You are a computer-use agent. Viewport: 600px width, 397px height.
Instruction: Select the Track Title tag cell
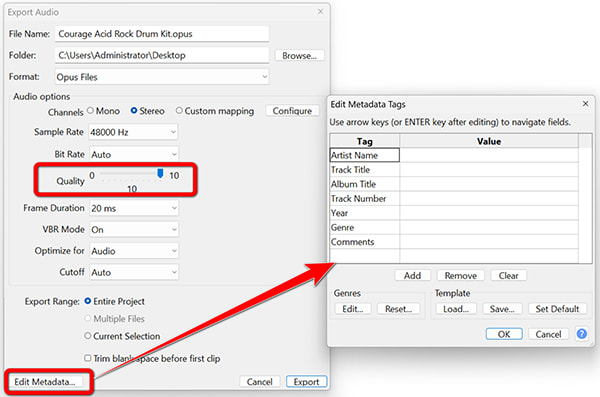[x=365, y=170]
